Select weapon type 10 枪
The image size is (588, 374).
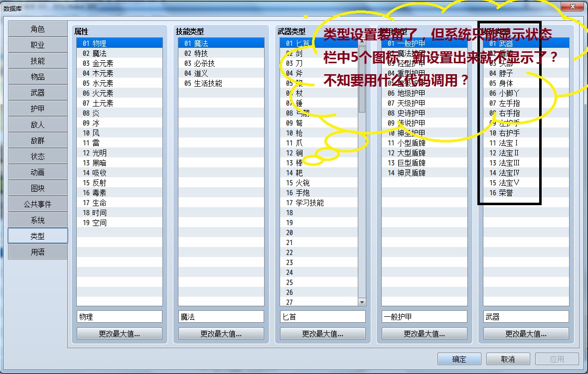pyautogui.click(x=319, y=133)
